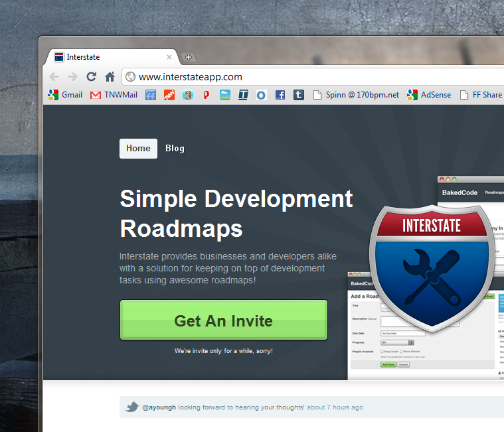
Task: Open the Tumblr bookmark icon
Action: point(299,95)
